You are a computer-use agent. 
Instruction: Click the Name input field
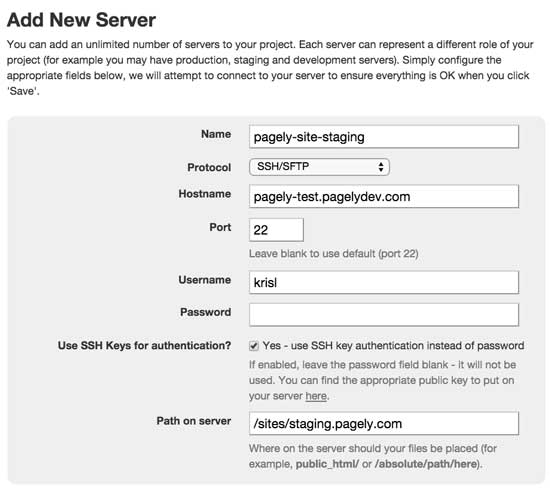point(384,137)
